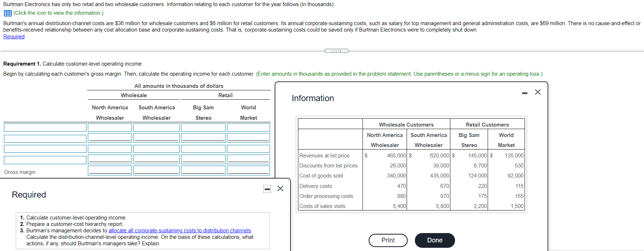Select first row Big Sam Stereo field
The height and width of the screenshot is (251, 644).
203,127
